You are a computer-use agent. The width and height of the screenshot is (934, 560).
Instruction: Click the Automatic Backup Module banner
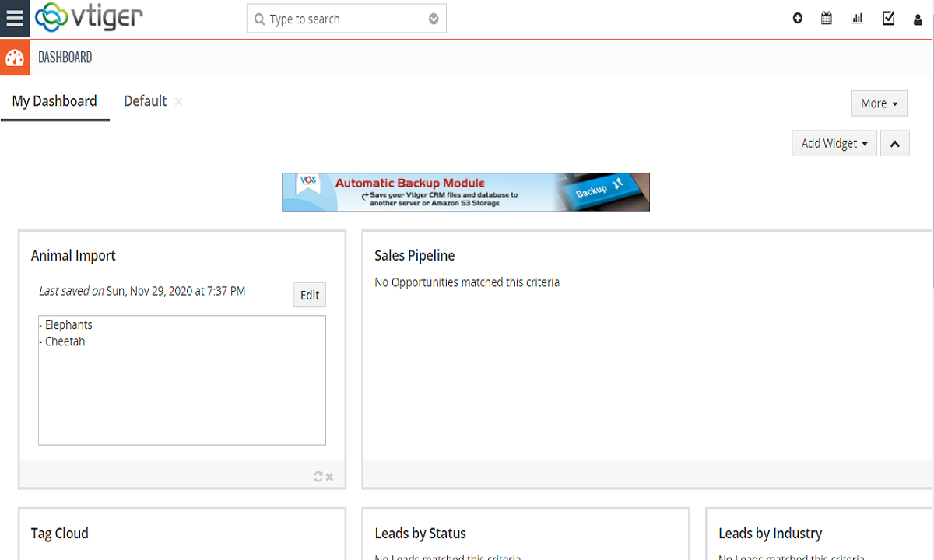[x=465, y=192]
